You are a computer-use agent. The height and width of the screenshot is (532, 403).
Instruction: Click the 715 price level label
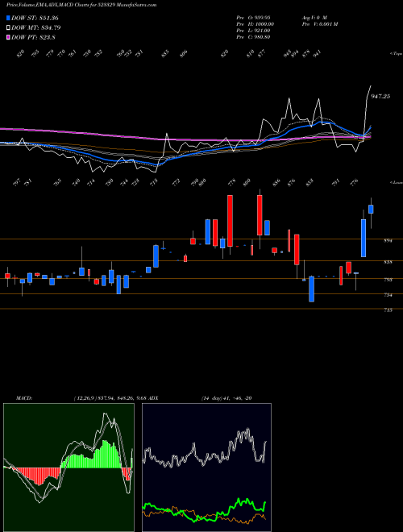388,310
